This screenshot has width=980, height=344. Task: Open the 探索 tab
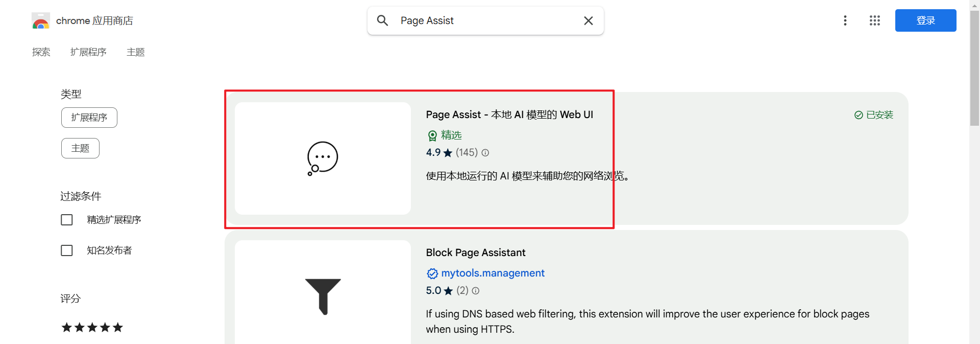[x=41, y=52]
